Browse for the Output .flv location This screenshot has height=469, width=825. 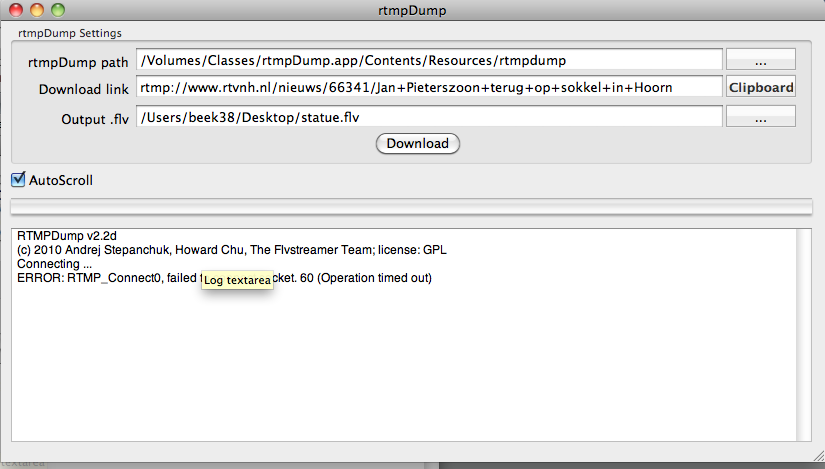pos(761,117)
